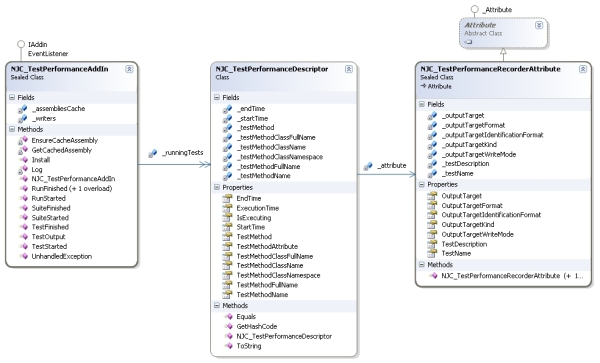Click the EndTime property icon
Screen dimensions: 600x363
(x=227, y=198)
